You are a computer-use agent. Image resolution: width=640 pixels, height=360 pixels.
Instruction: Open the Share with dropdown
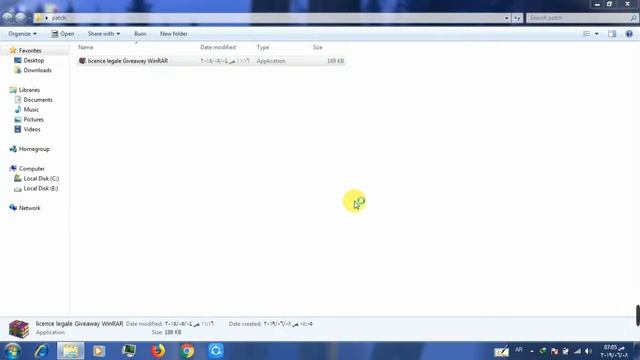104,34
